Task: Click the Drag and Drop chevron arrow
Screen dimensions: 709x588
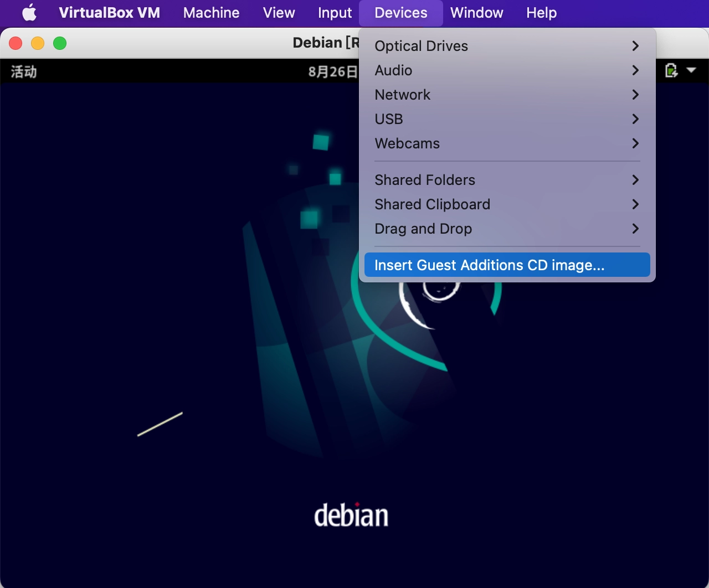Action: [x=635, y=229]
